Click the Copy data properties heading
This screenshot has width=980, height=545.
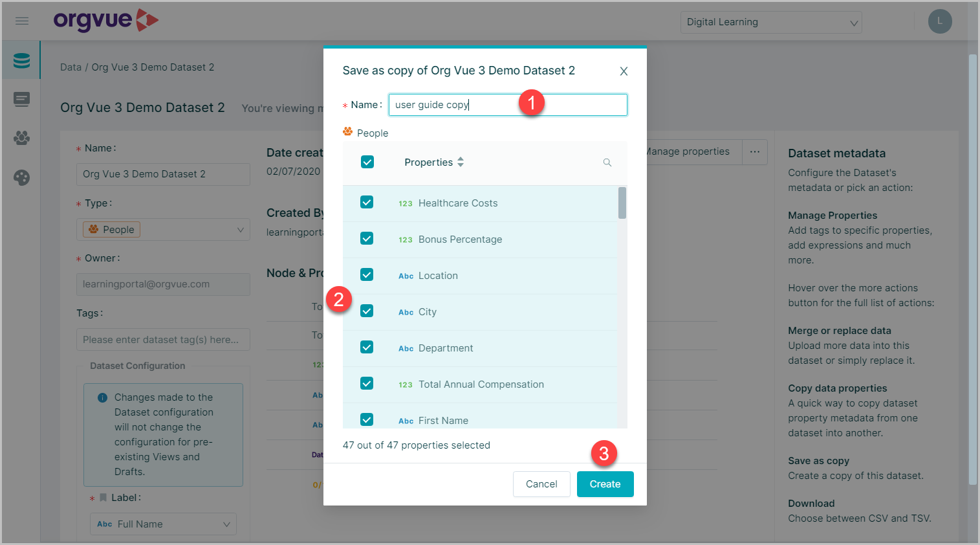pos(838,388)
